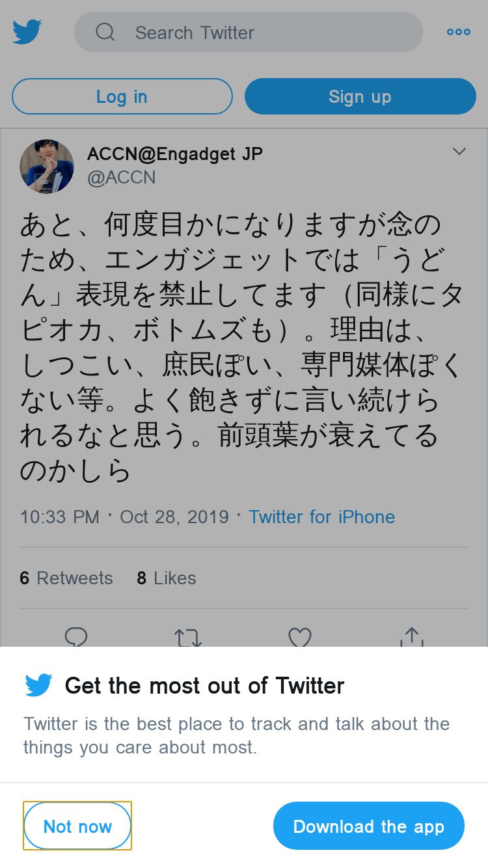Dismiss banner with Not now
The height and width of the screenshot is (868, 488).
click(x=77, y=826)
